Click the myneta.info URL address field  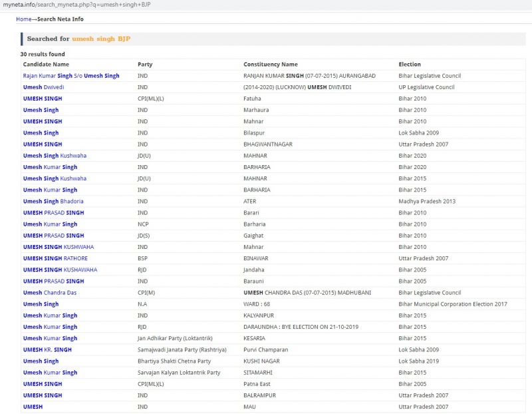coord(80,5)
